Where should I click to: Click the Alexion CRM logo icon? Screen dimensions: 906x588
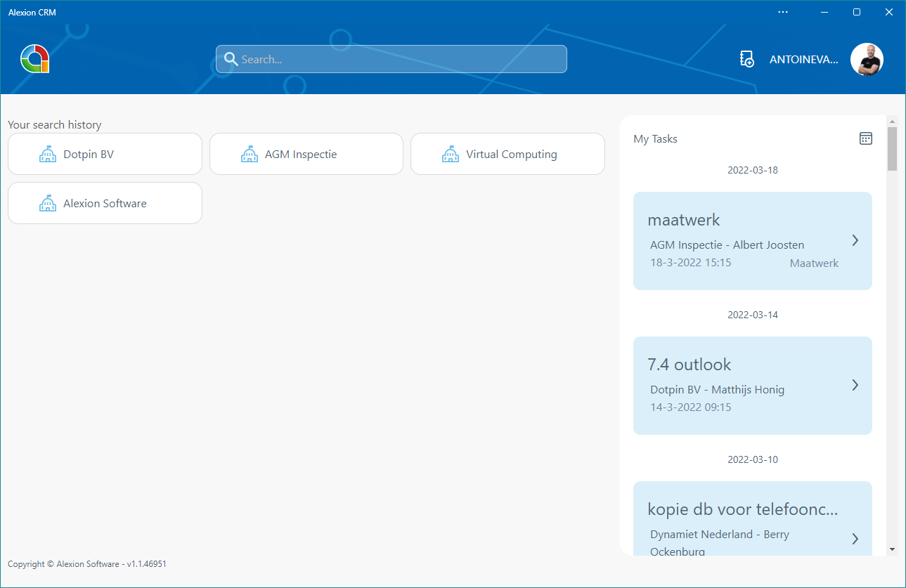(x=34, y=59)
